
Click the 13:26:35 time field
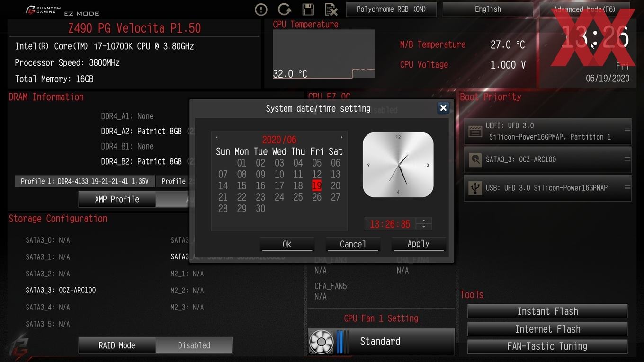coord(390,224)
